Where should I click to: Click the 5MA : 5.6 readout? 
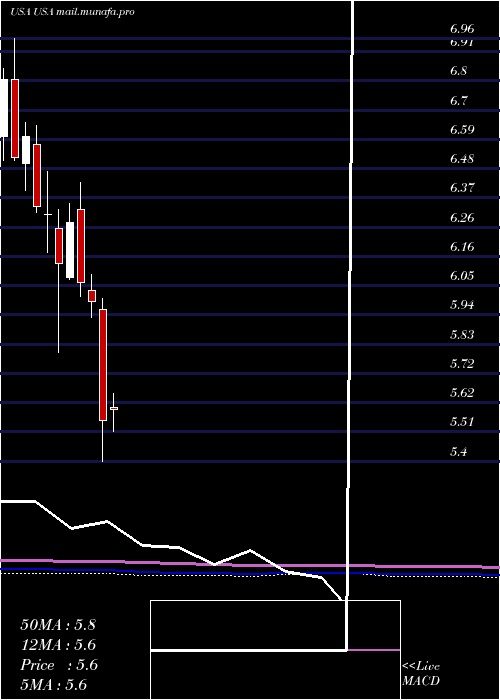pyautogui.click(x=53, y=685)
